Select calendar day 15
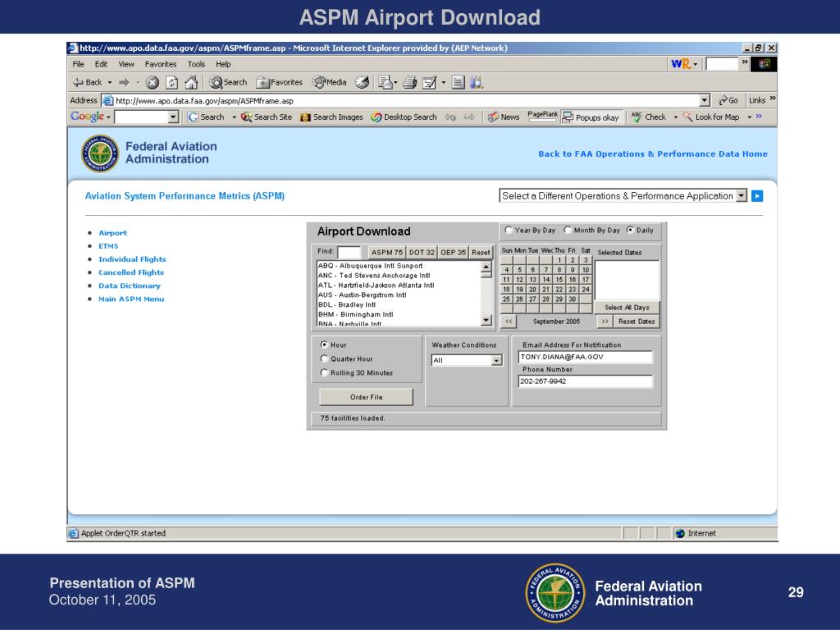The image size is (840, 630). (559, 280)
